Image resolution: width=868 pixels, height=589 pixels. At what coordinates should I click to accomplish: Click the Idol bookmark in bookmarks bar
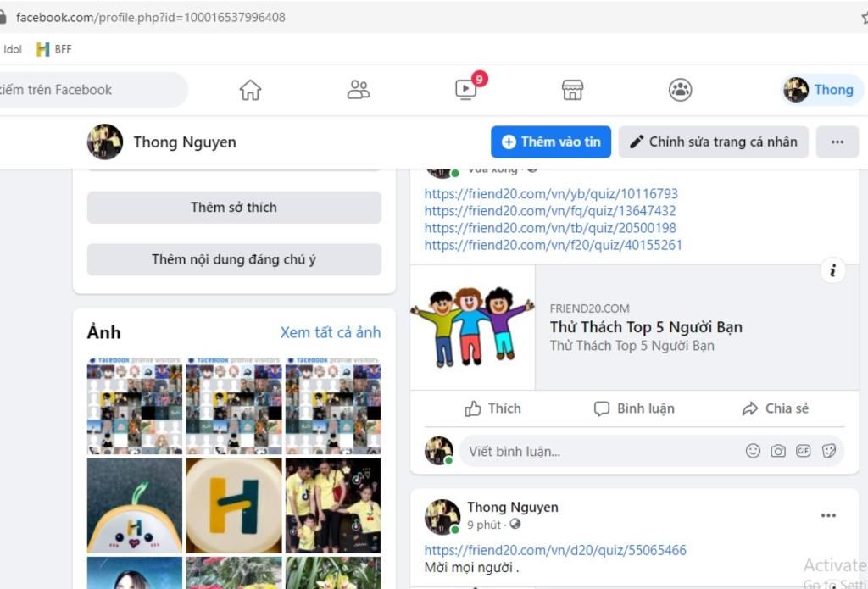pyautogui.click(x=11, y=49)
